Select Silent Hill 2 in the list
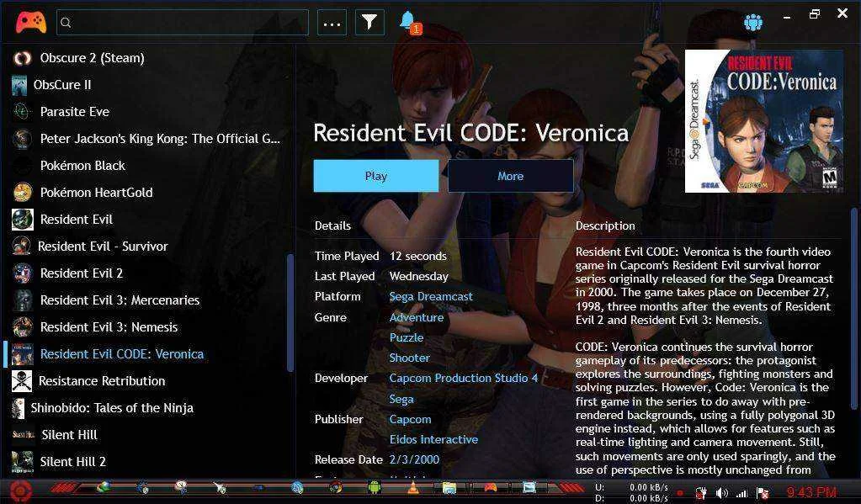This screenshot has width=861, height=504. 72,462
